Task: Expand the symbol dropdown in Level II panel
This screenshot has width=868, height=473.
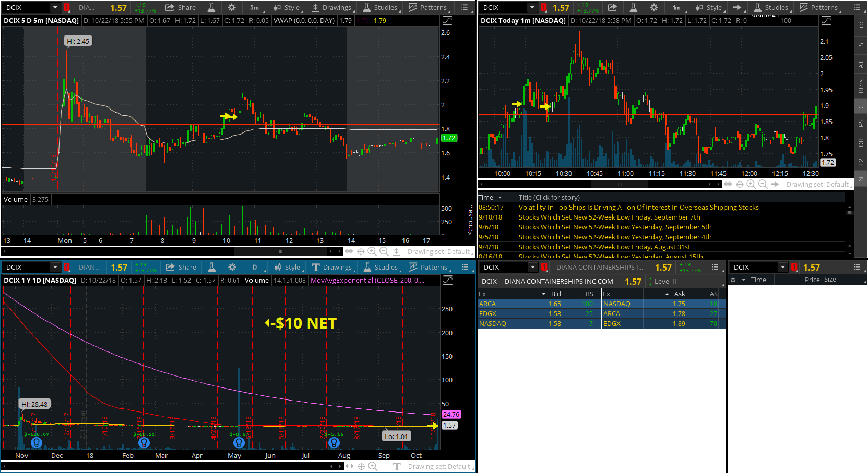Action: [533, 267]
